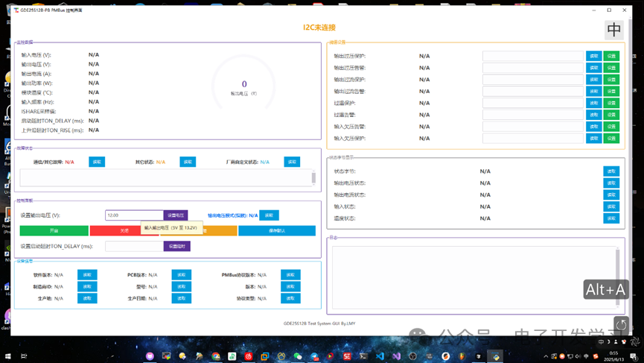
Task: Click the log panel's vertical scrollbar
Action: coord(617,277)
